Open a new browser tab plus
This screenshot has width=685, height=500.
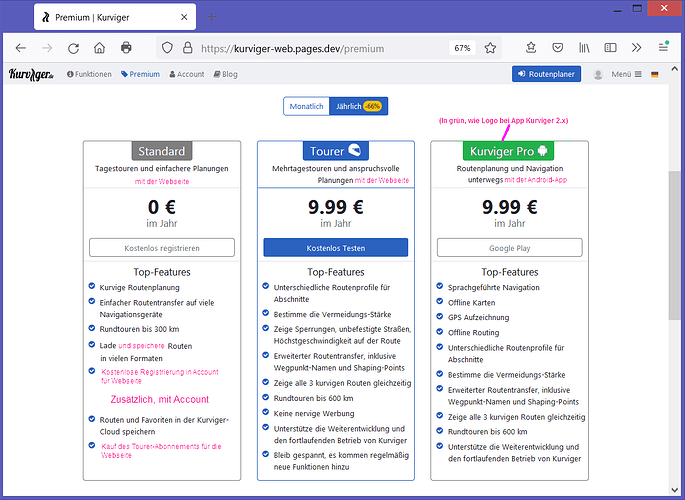click(x=211, y=17)
